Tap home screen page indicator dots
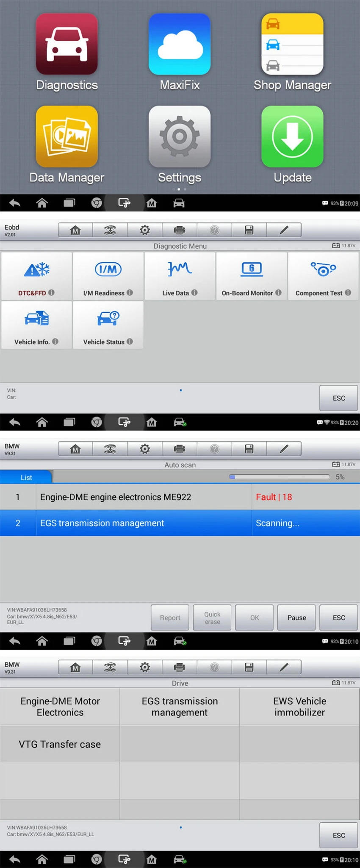 [x=179, y=189]
